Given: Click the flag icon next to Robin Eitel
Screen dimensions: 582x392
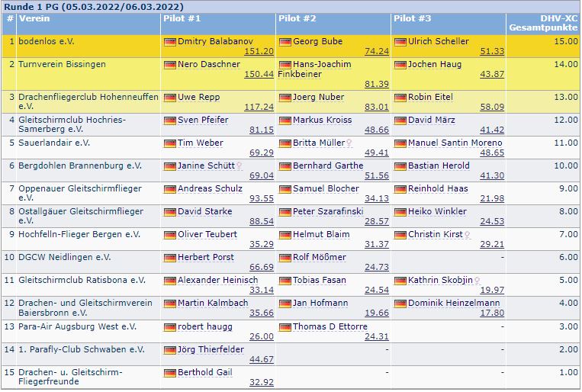Looking at the screenshot, I should click(x=400, y=98).
